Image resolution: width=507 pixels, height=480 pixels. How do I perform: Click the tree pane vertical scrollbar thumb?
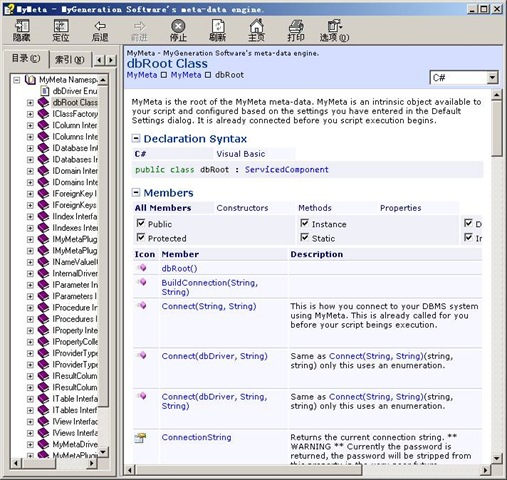tap(103, 246)
